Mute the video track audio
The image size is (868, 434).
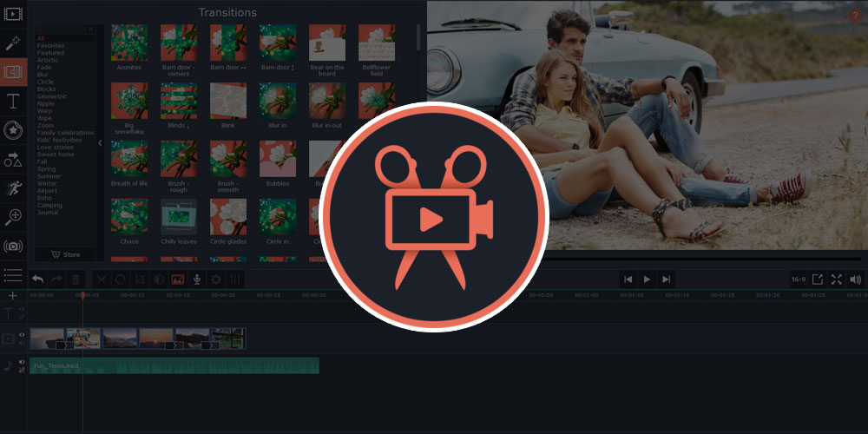pos(22,343)
